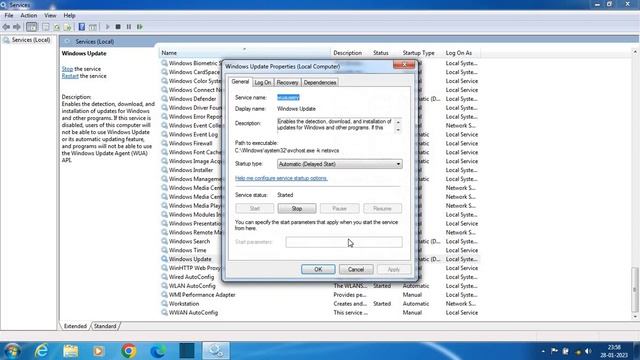The height and width of the screenshot is (360, 640).
Task: Open File Explorer from the taskbar
Action: tap(71, 351)
